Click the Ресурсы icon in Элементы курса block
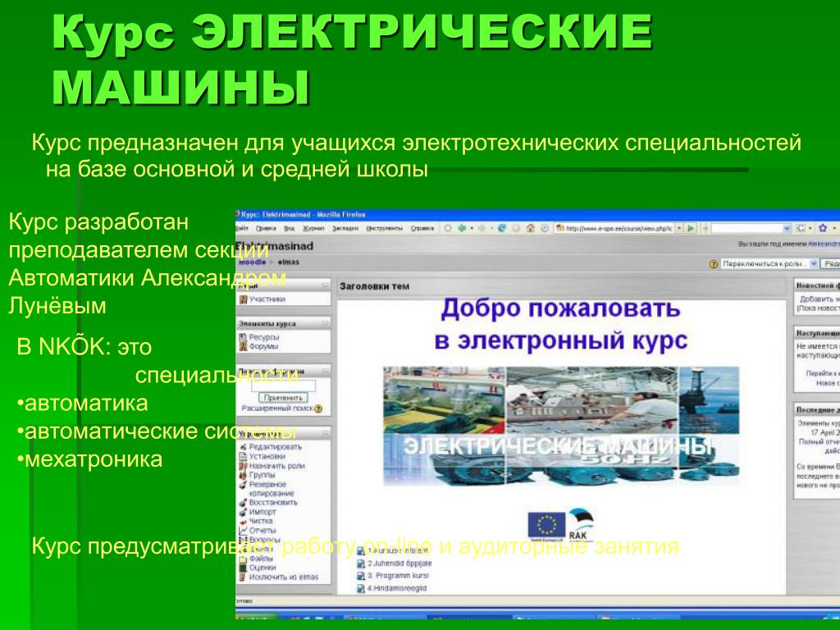The height and width of the screenshot is (630, 840). click(243, 337)
